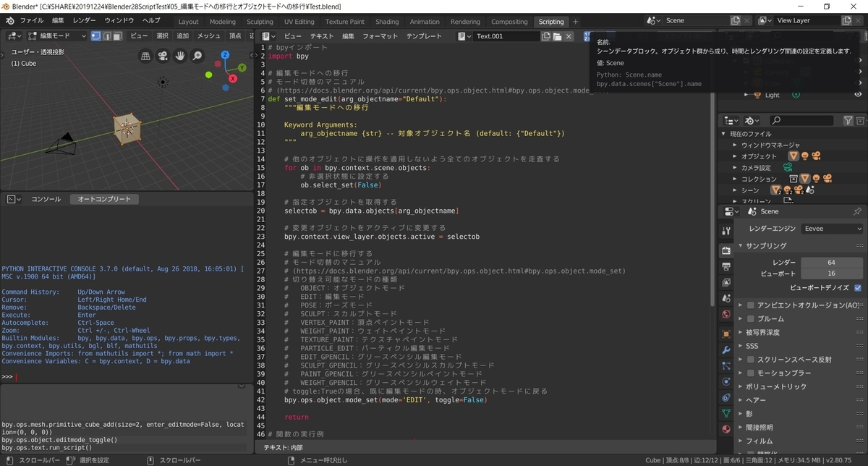Open the Render menu
The width and height of the screenshot is (868, 466).
coord(84,21)
